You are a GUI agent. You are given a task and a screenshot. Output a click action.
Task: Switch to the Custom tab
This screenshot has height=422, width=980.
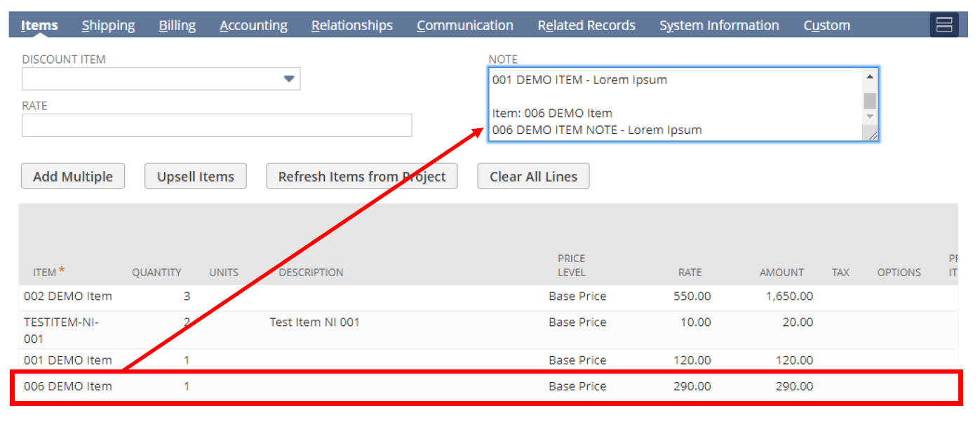(x=826, y=26)
